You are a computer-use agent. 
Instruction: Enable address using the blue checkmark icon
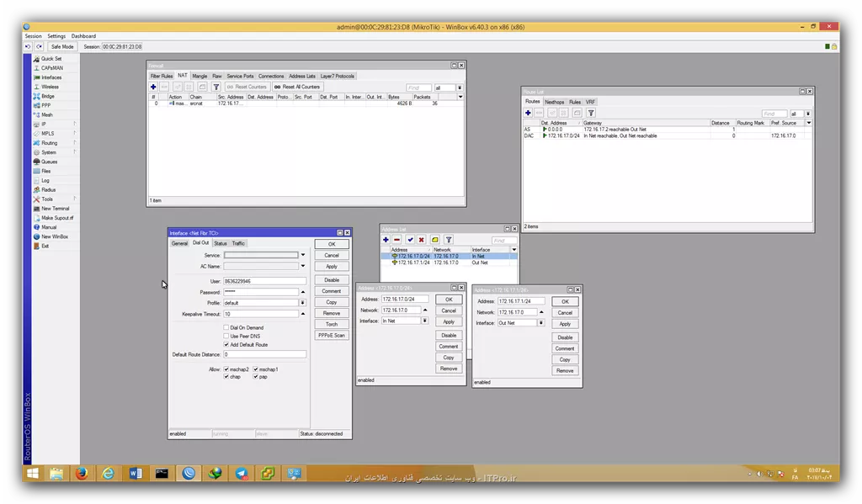coord(410,240)
